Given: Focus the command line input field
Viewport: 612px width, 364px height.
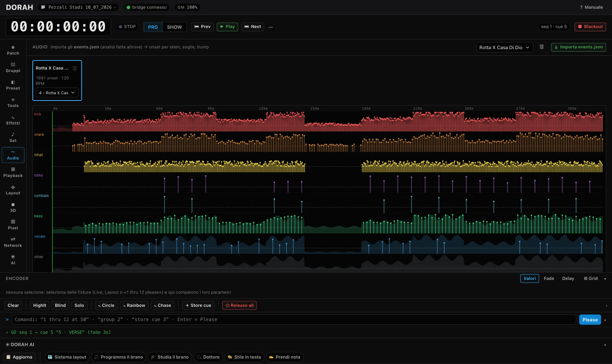Looking at the screenshot, I should [294, 319].
